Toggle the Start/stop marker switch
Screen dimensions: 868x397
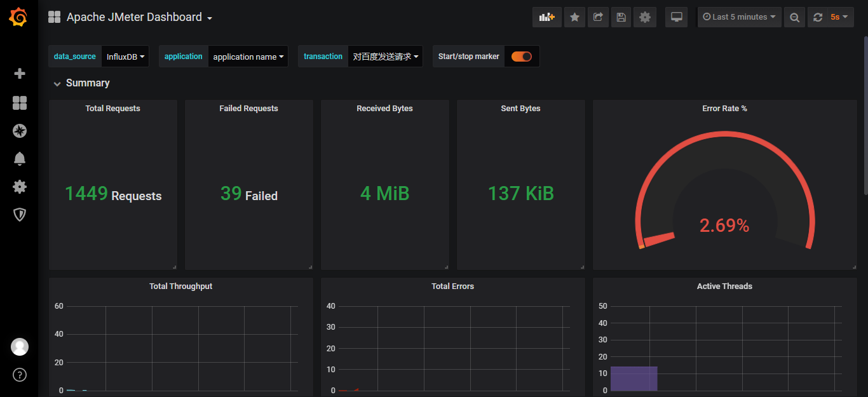522,57
